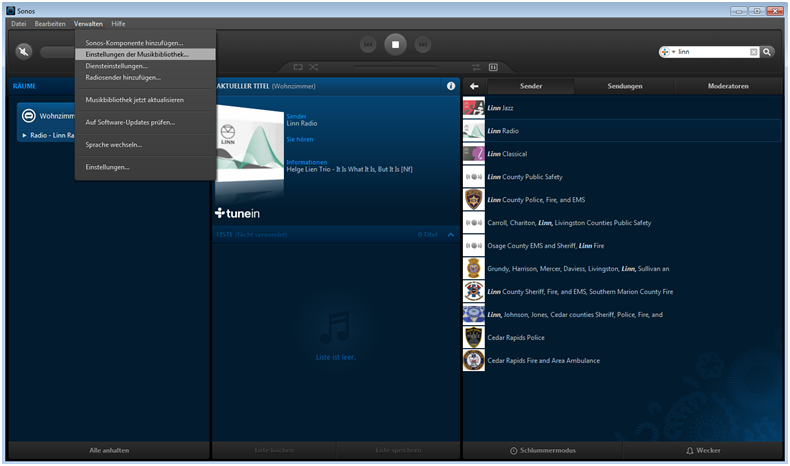Choose Sprache wechseln

[145, 145]
